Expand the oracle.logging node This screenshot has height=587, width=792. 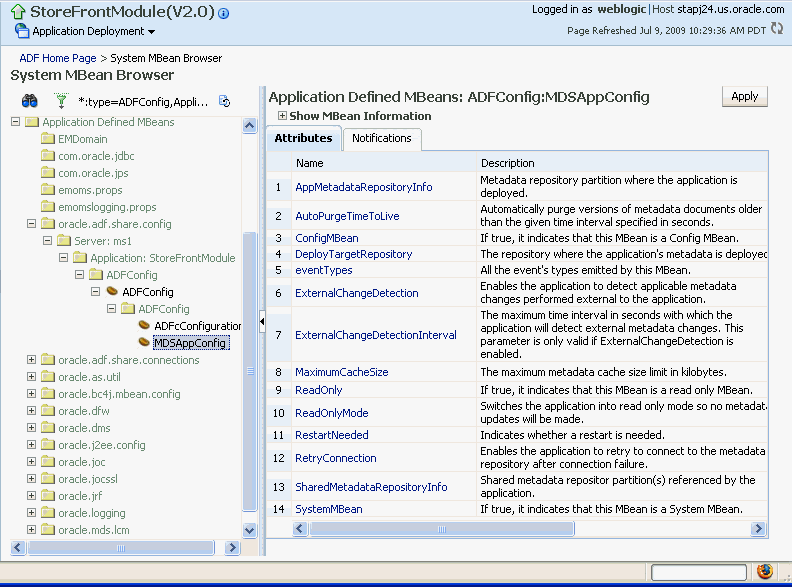(x=31, y=512)
